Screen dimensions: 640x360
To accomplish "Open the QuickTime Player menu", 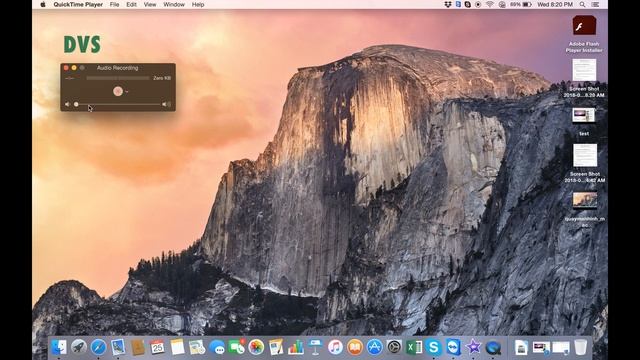I will (x=78, y=4).
